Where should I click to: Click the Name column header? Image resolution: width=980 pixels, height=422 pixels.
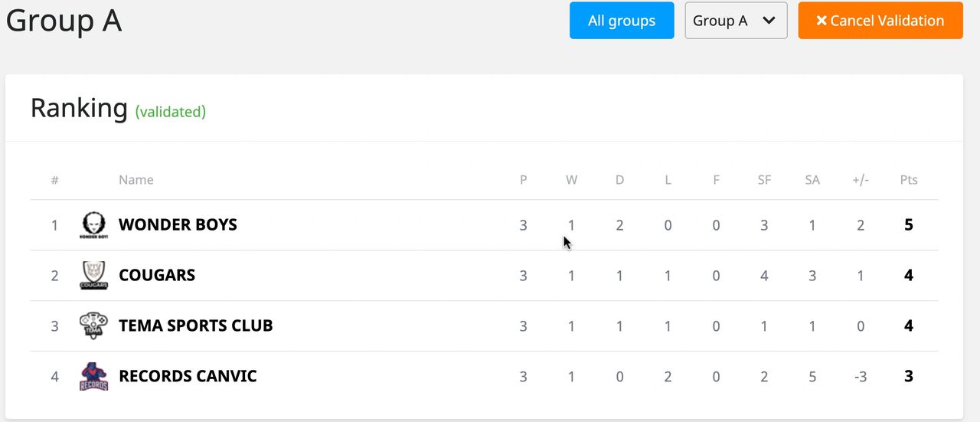136,180
